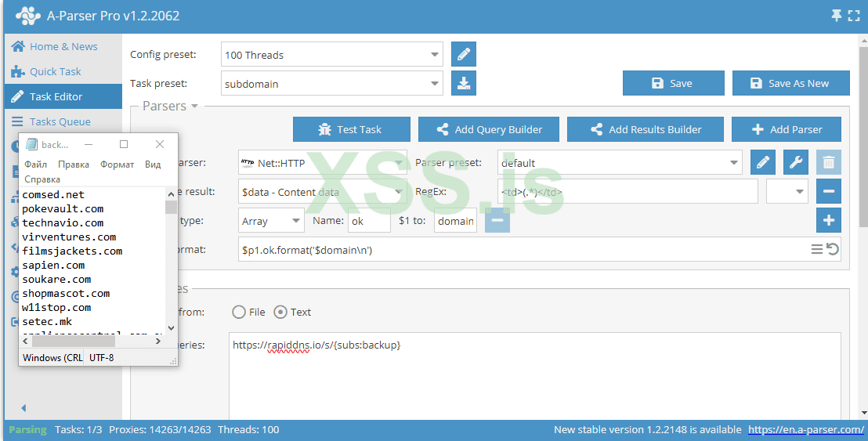Open Формат menu in Notepad

pos(117,164)
